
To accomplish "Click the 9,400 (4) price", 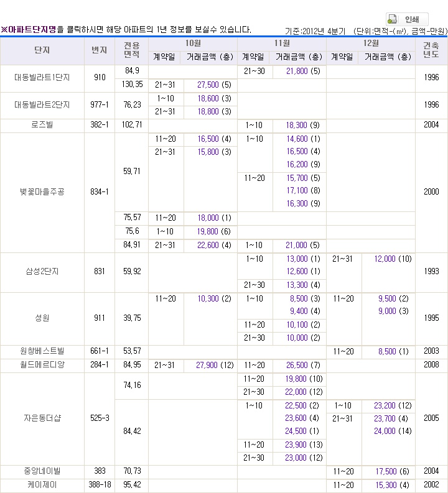I will pos(305,311).
